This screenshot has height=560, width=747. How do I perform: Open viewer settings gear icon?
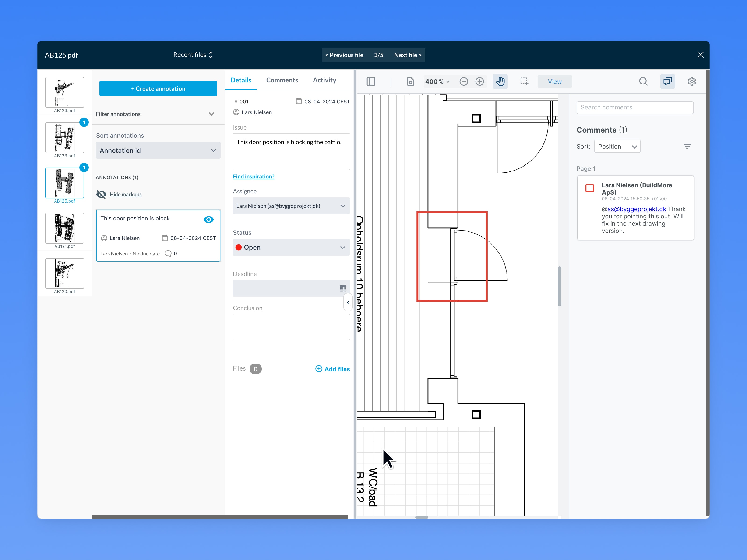point(692,81)
